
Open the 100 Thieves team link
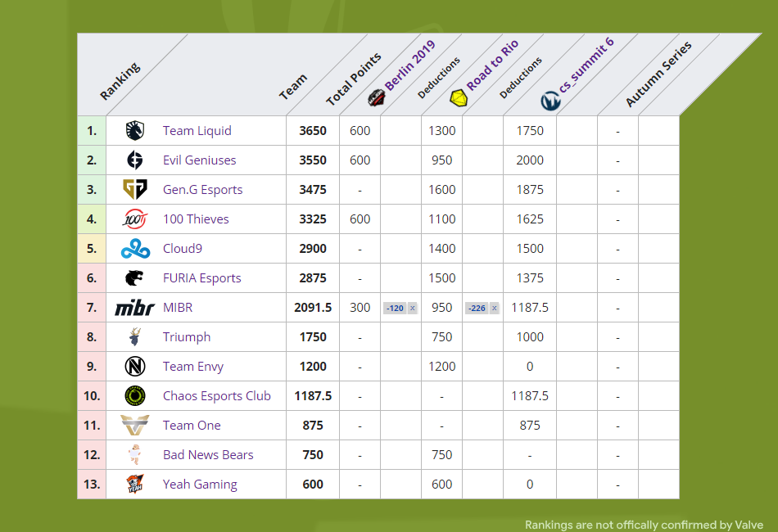pos(196,219)
